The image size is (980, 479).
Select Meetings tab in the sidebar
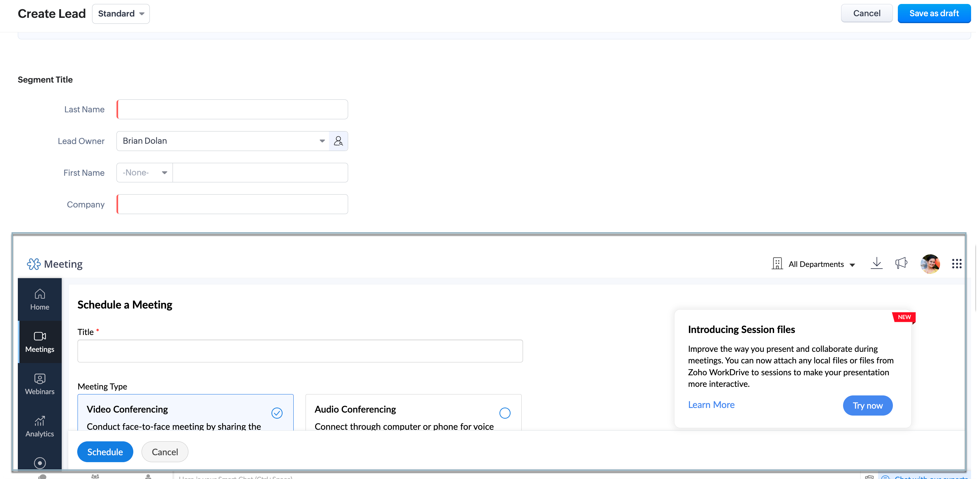[40, 342]
